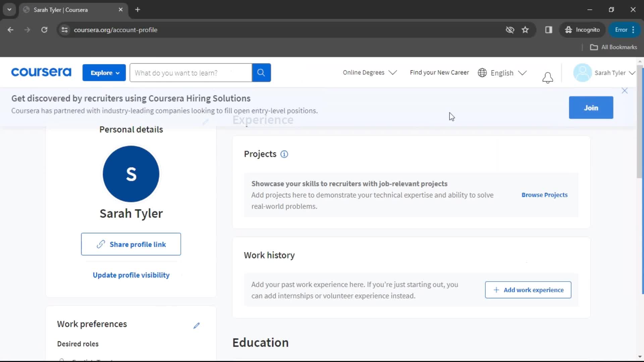Open tab search dropdown arrow
Viewport: 644px width, 362px height.
(x=9, y=10)
